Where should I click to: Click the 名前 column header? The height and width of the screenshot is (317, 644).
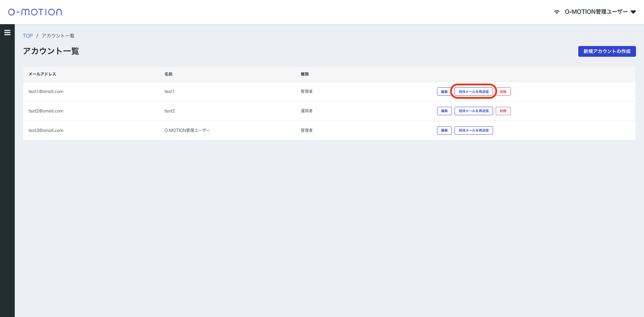168,74
